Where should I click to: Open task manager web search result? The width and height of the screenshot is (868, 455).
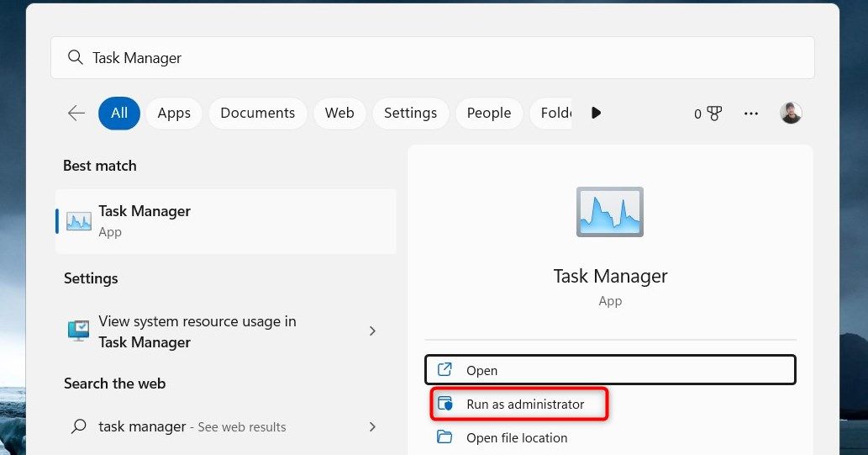tap(226, 426)
